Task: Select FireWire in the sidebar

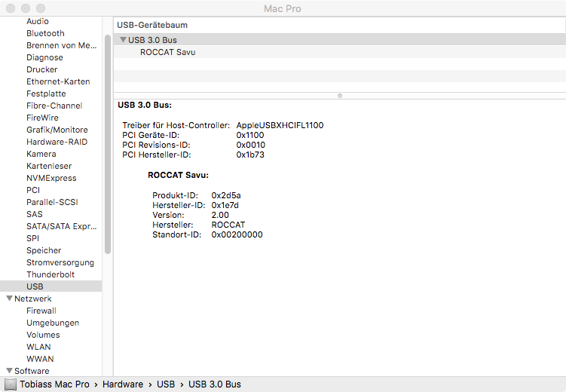Action: tap(42, 118)
